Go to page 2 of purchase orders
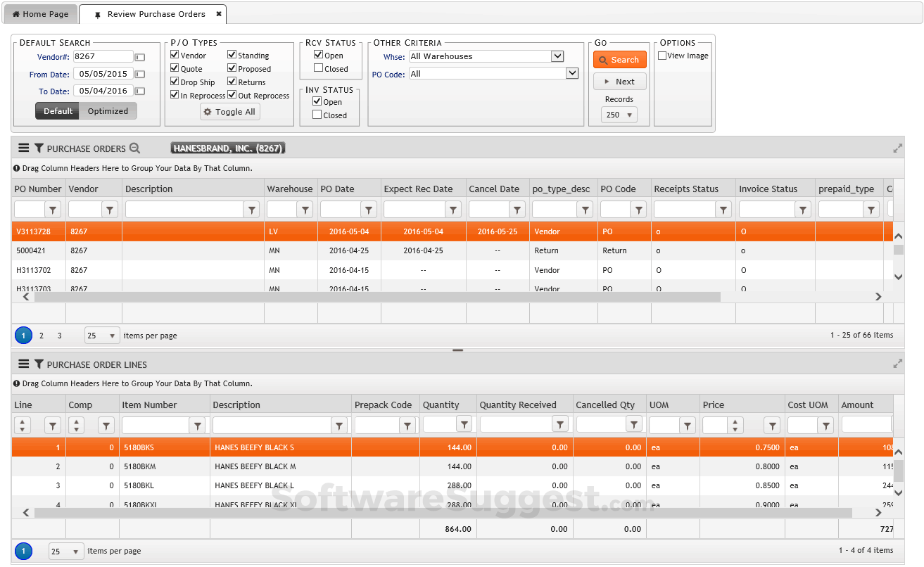 point(41,336)
